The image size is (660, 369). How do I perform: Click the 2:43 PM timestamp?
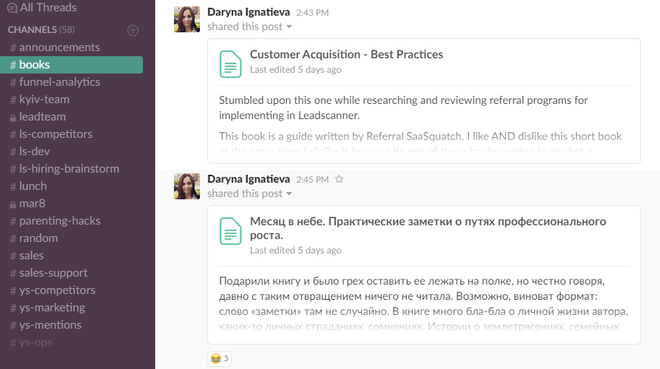tap(312, 13)
